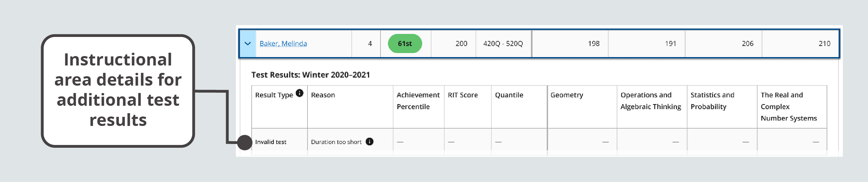Open the Baker, Melinda student link

point(283,43)
